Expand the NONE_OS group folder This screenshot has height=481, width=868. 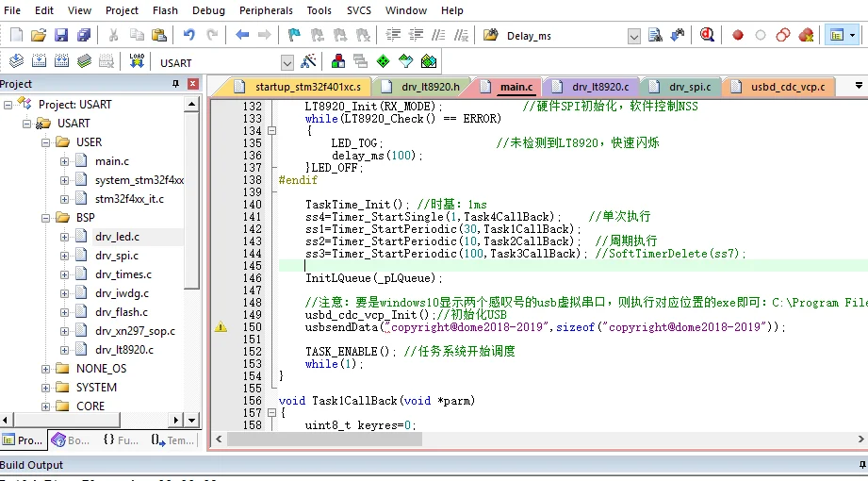coord(45,369)
